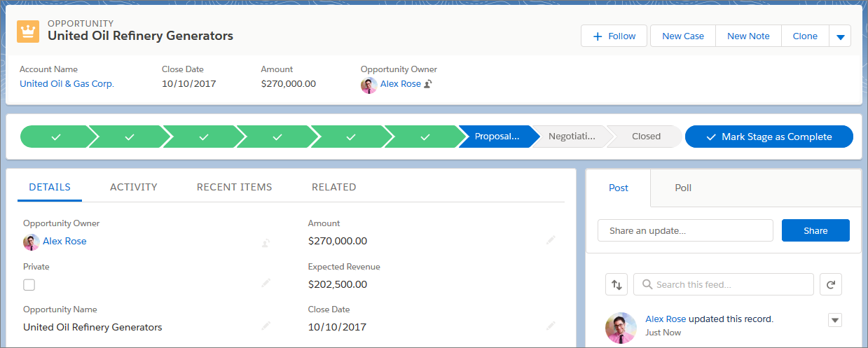The image size is (868, 348).
Task: Select the fifth completed stage in path
Action: tap(352, 137)
